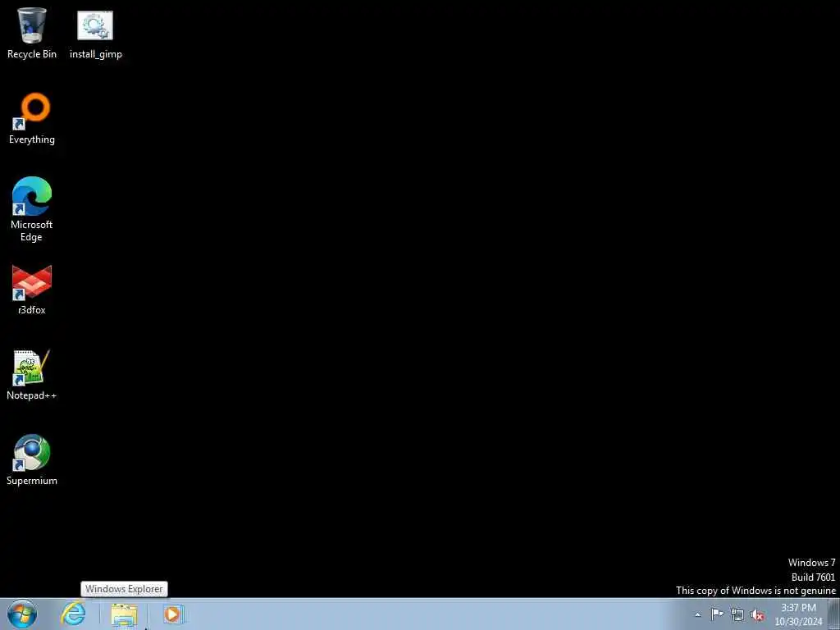The width and height of the screenshot is (840, 630).
Task: Show hidden system tray icons arrow
Action: [x=697, y=615]
